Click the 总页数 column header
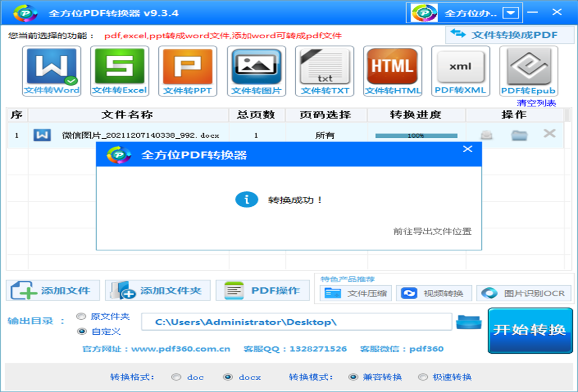The width and height of the screenshot is (578, 392). point(256,115)
